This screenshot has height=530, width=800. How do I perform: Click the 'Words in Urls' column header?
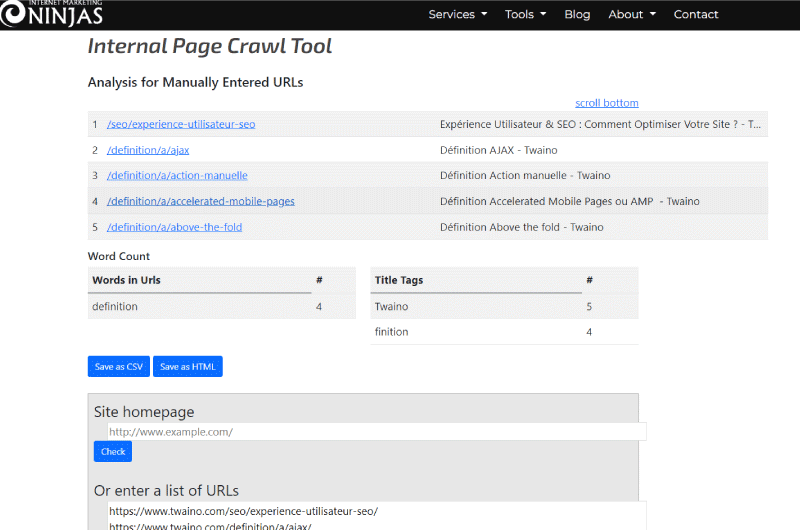pyautogui.click(x=126, y=280)
